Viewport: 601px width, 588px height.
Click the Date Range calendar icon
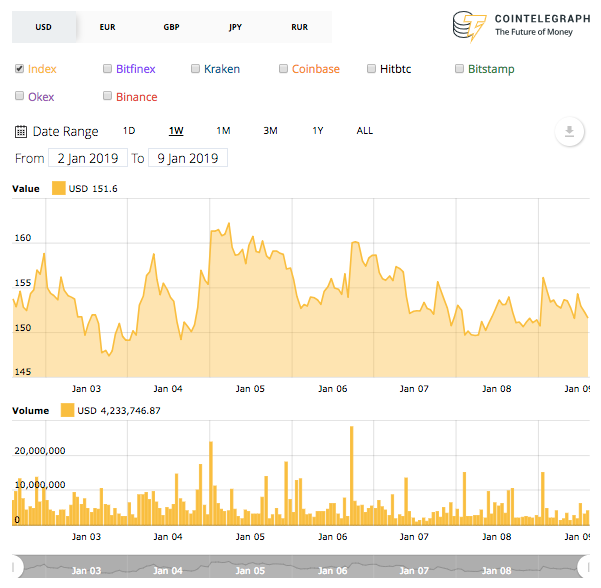21,131
